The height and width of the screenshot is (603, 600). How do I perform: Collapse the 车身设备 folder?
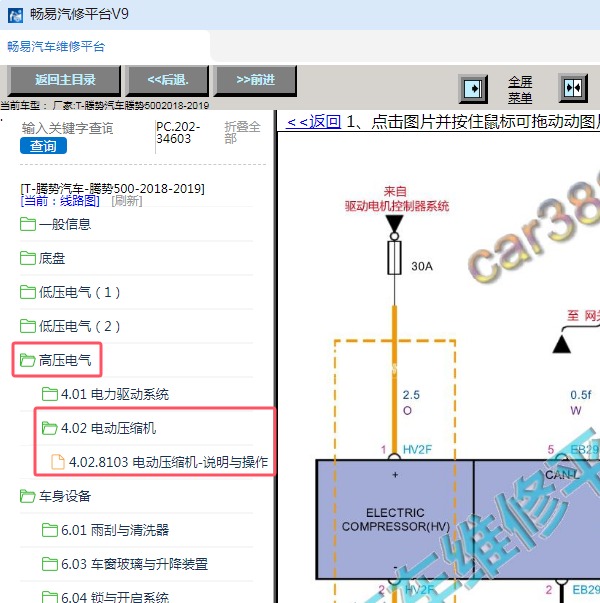coord(65,496)
